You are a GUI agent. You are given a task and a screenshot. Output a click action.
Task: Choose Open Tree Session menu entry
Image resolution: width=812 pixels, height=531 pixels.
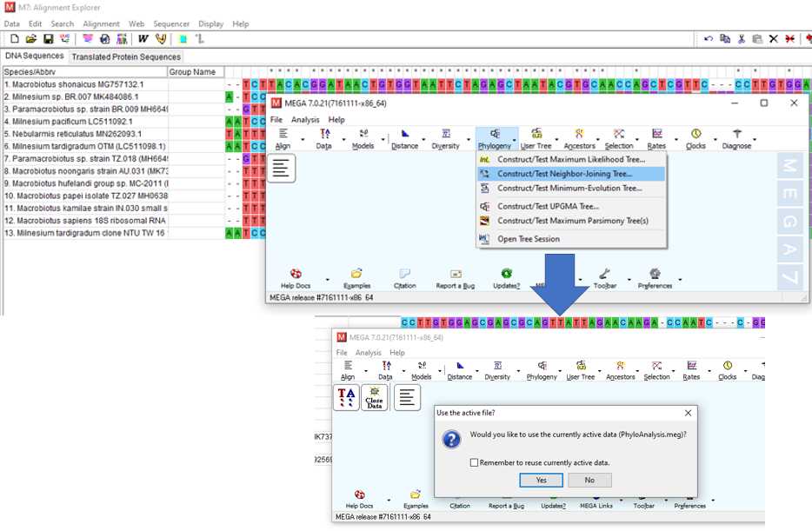571,239
